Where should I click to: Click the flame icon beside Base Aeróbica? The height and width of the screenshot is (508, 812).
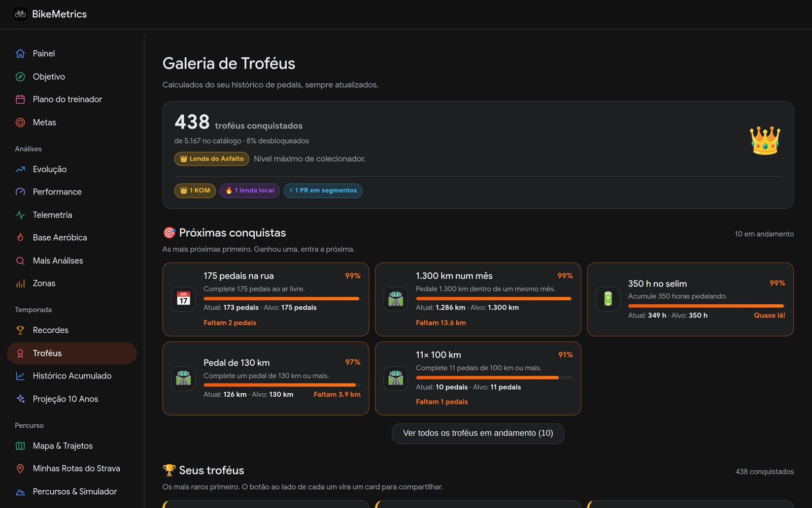point(20,237)
